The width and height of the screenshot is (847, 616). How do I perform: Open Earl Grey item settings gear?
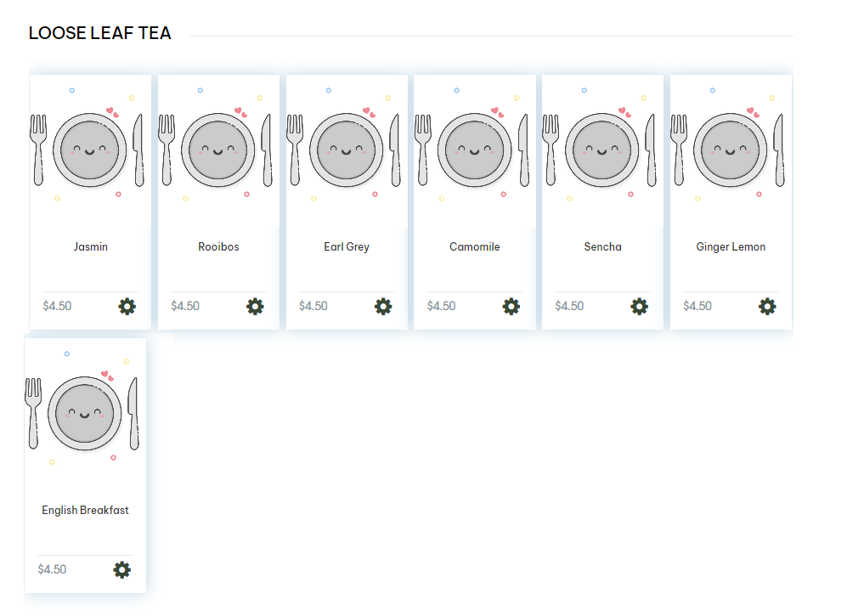pyautogui.click(x=383, y=306)
